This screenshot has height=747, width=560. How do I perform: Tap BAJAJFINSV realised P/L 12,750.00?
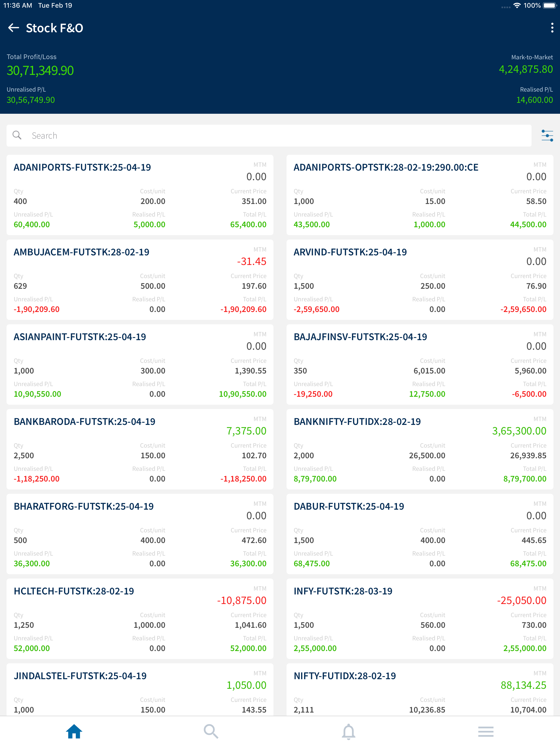point(427,394)
